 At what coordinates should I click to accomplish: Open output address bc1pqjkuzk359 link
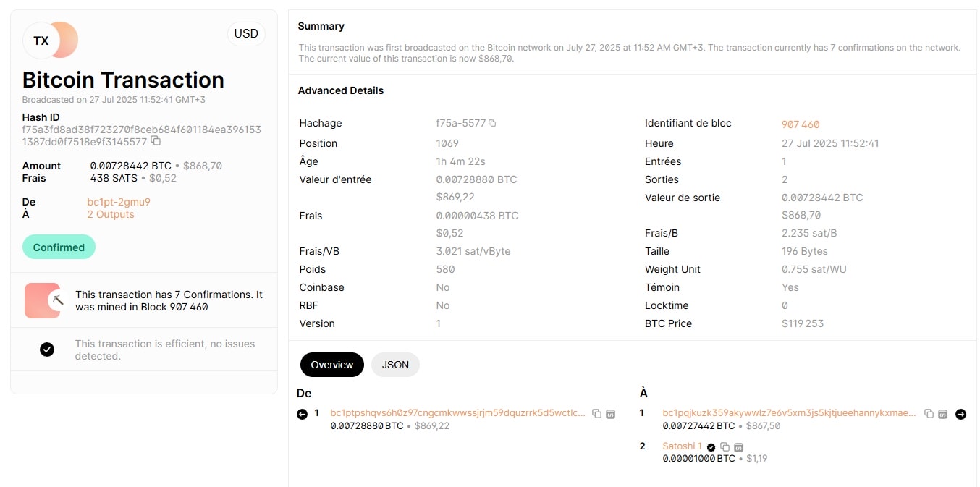coord(789,413)
